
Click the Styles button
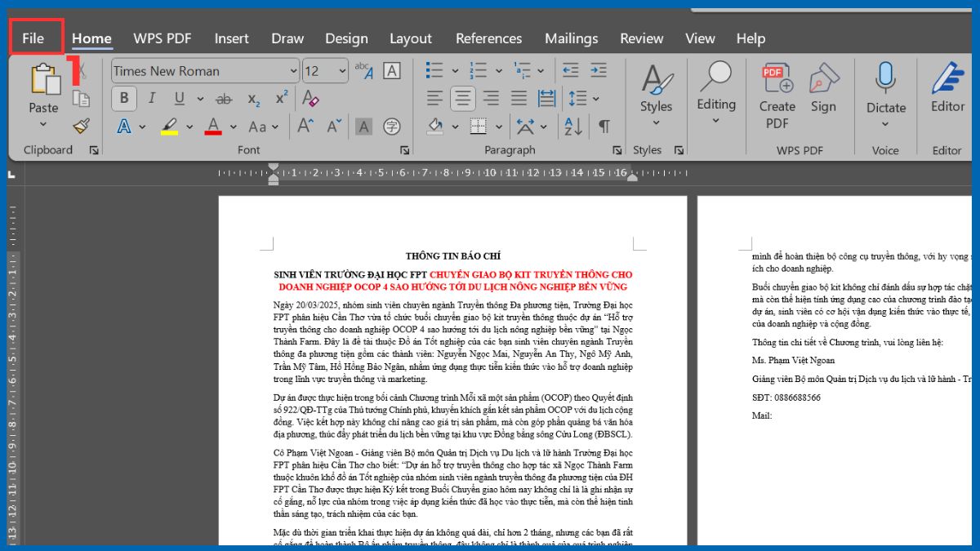coord(657,90)
